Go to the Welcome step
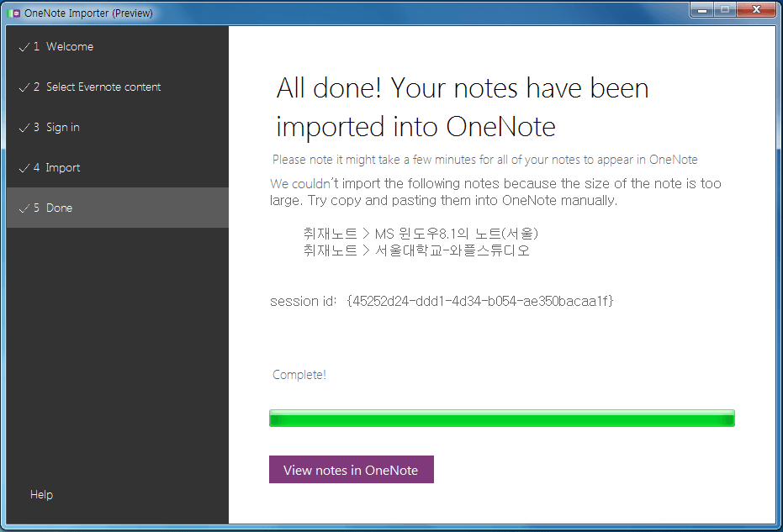 tap(70, 47)
